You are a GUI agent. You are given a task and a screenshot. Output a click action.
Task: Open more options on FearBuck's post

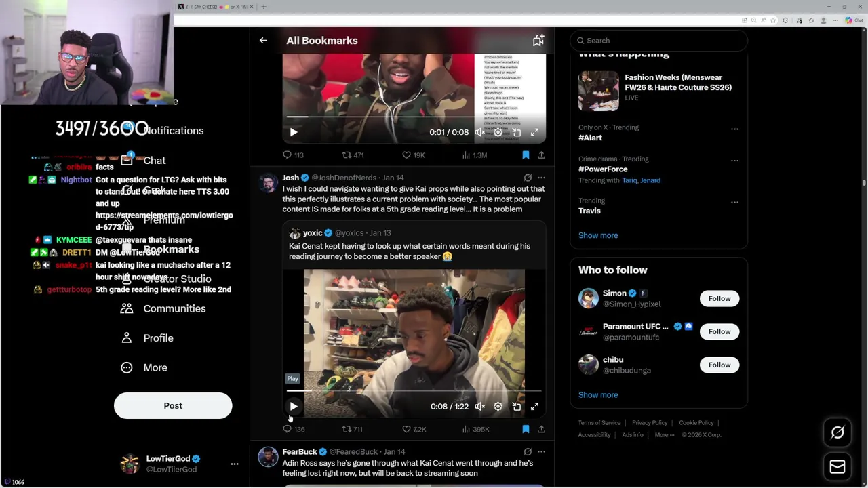coord(541,451)
